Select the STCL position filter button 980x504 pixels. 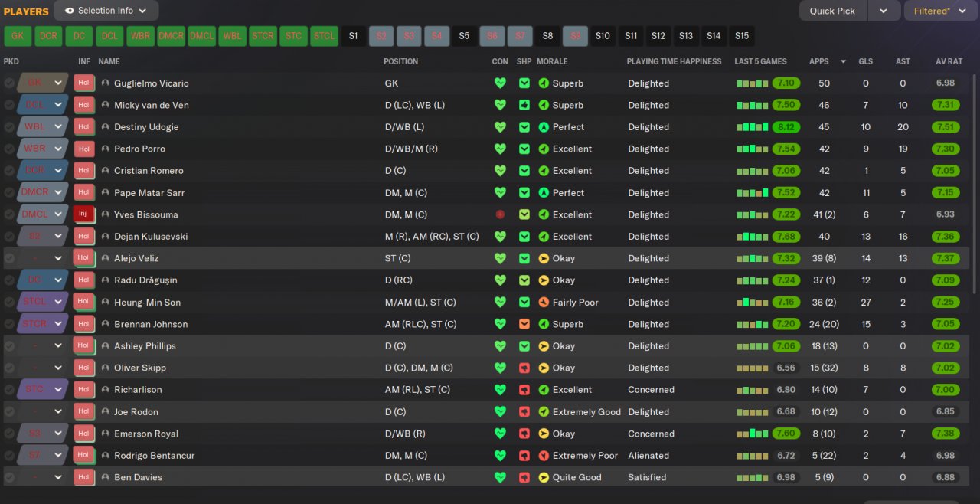[324, 36]
